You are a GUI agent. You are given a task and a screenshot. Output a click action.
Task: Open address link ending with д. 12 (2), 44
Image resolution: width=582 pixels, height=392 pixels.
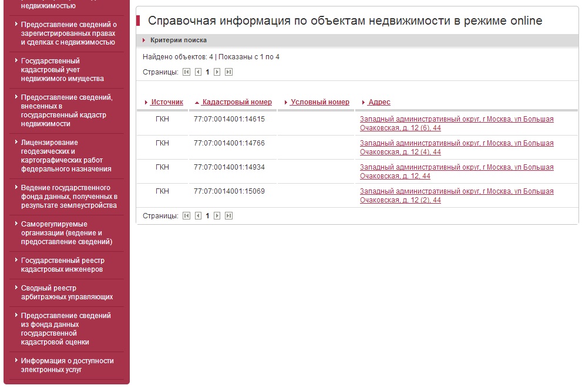tap(456, 195)
